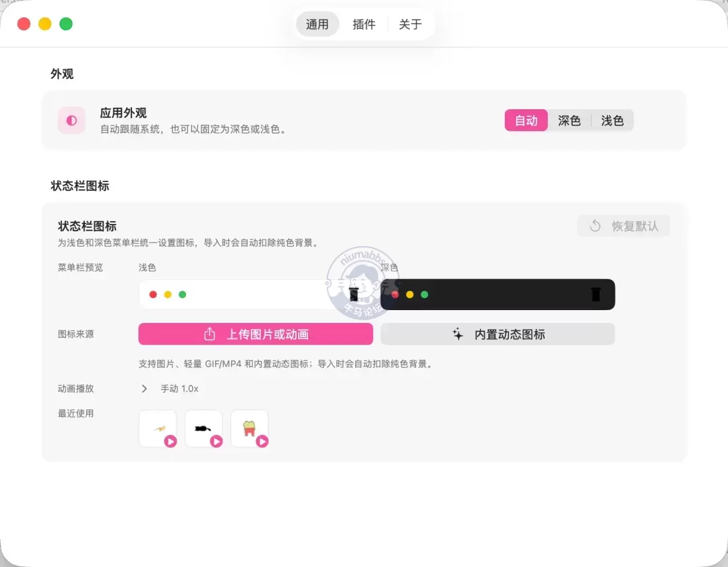Viewport: 728px width, 567px height.
Task: Select 自动 appearance mode
Action: point(526,120)
